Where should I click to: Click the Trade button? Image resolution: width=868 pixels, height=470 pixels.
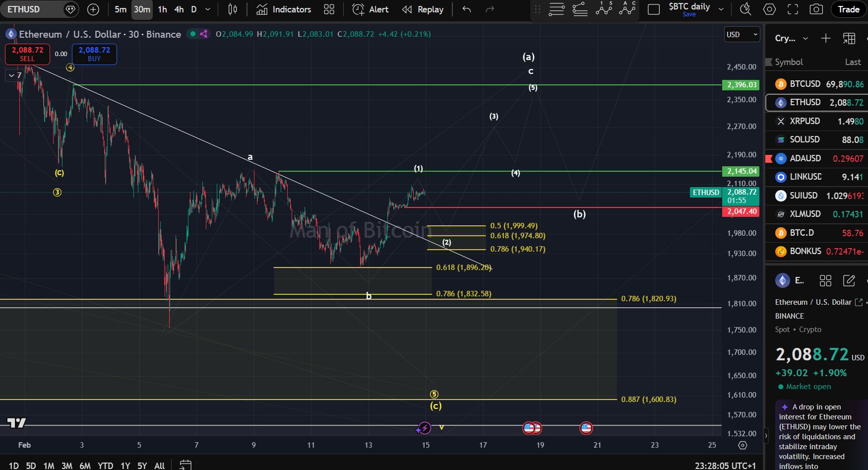click(x=848, y=9)
